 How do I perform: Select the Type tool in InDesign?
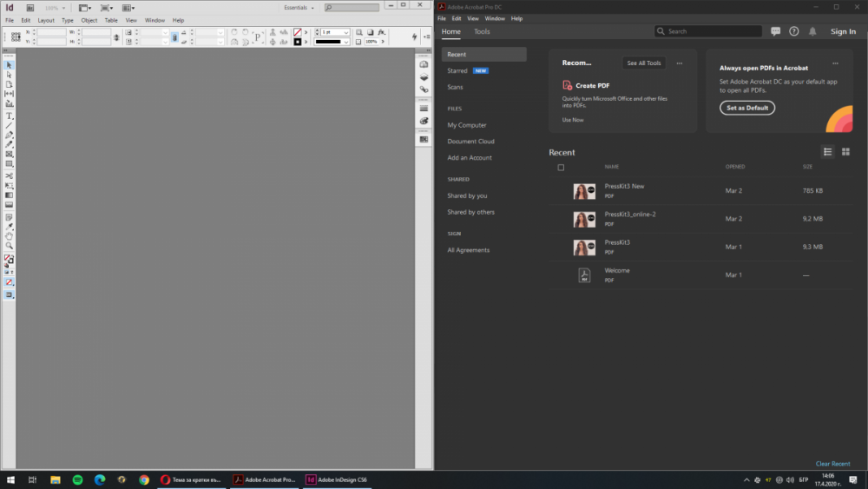pyautogui.click(x=10, y=116)
